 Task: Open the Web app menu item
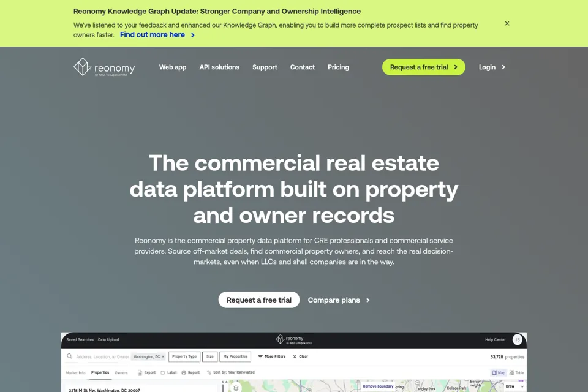173,67
